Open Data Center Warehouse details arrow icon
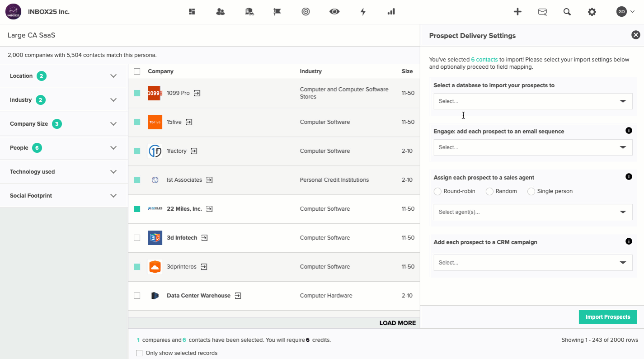 point(238,296)
